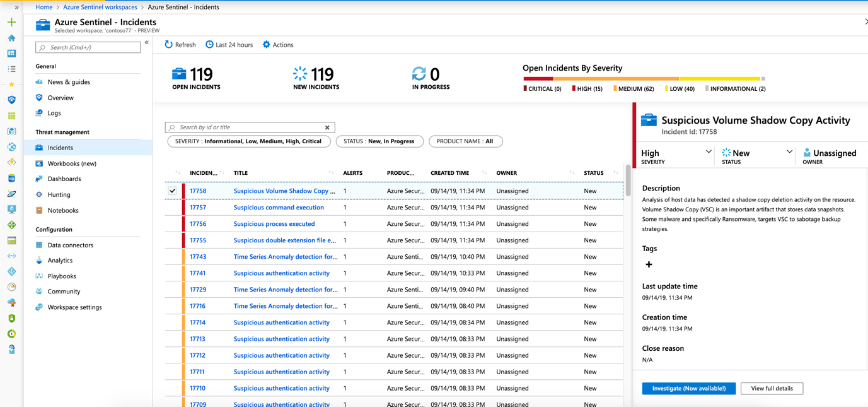Click the green shield icon in left rail

11,318
